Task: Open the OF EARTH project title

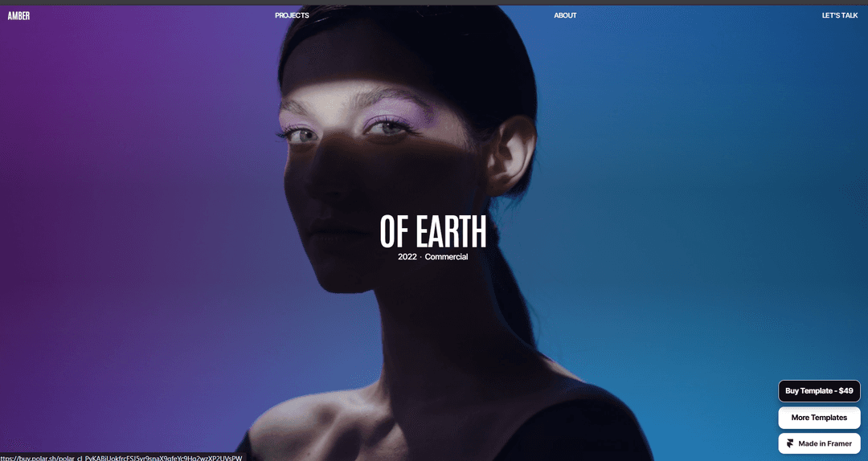Action: click(x=433, y=231)
